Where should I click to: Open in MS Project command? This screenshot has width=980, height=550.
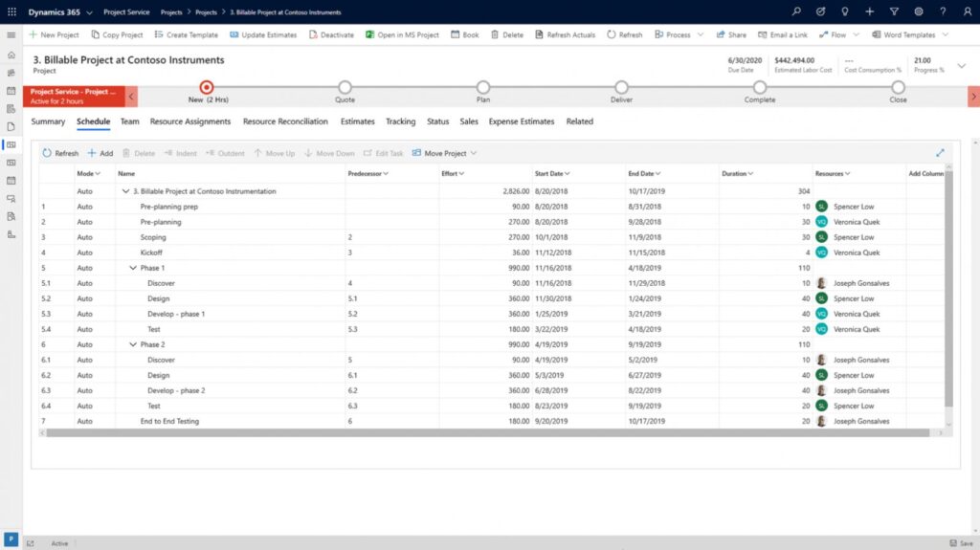coord(403,35)
